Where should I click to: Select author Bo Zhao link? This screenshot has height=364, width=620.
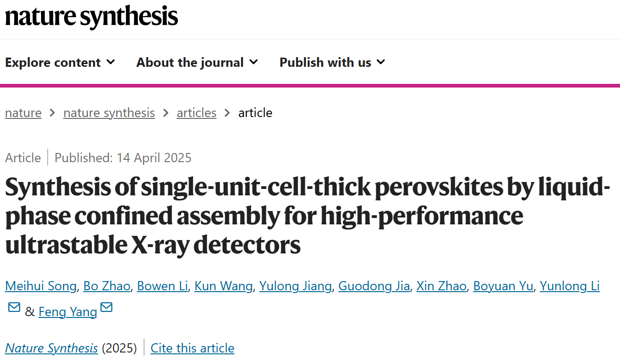click(107, 286)
